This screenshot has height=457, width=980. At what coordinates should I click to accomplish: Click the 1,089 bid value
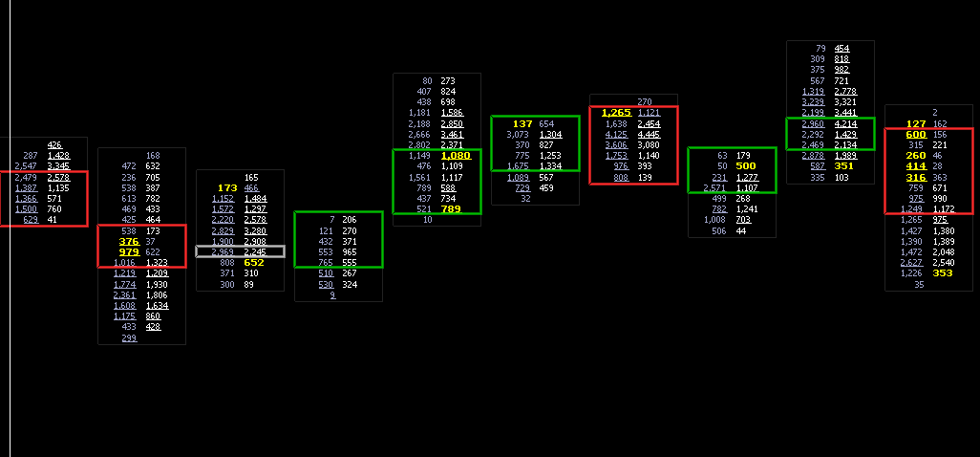[x=518, y=178]
